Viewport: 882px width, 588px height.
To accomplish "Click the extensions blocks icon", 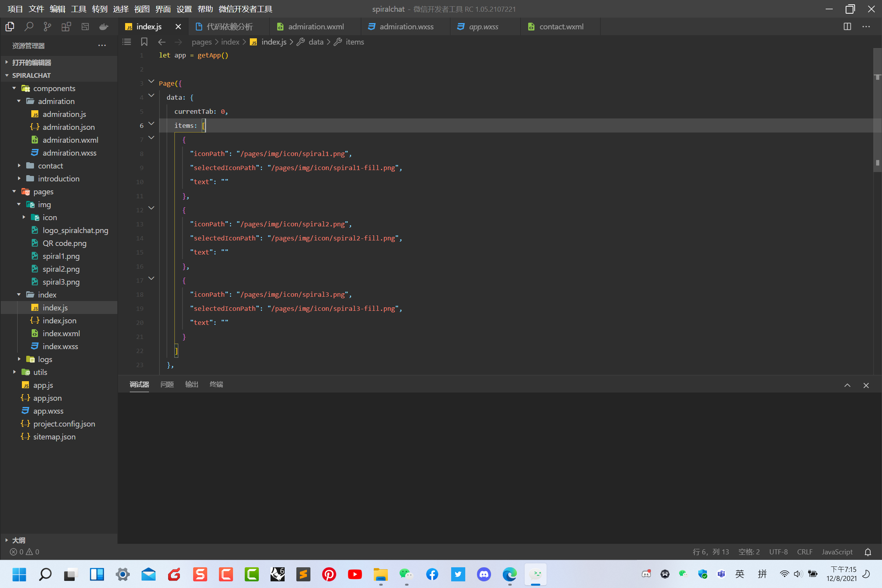I will click(x=66, y=27).
